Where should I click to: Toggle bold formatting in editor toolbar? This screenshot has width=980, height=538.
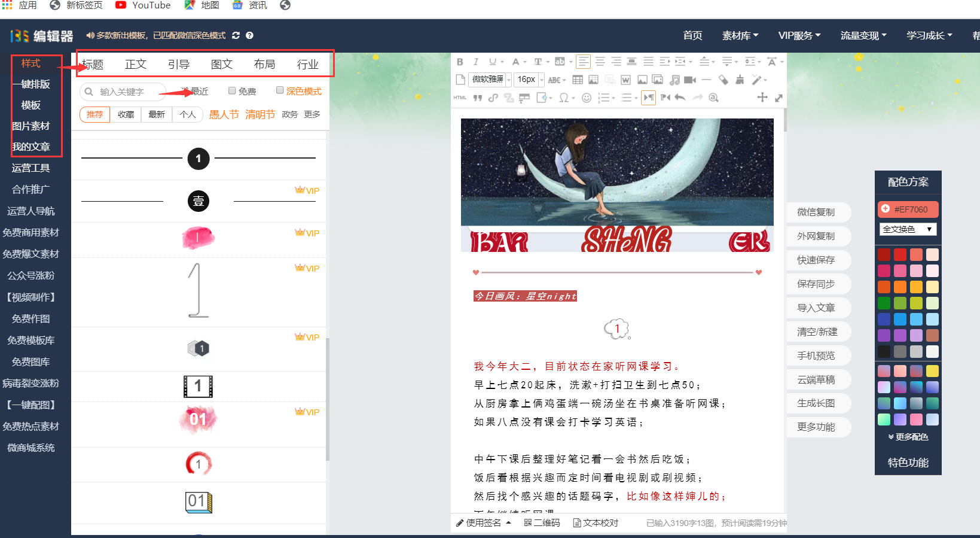point(460,62)
